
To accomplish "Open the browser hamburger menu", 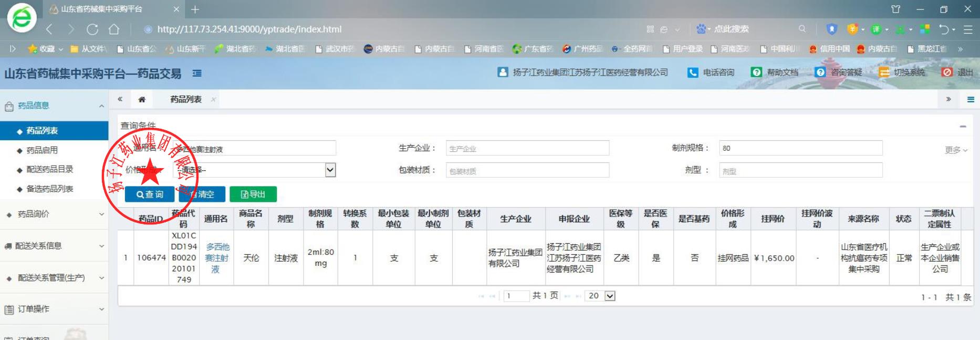I will [968, 29].
